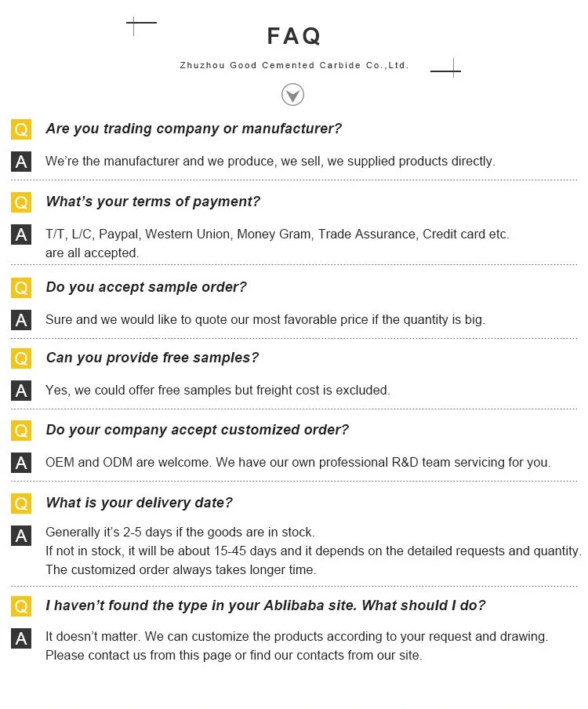Viewport: 588px width, 709px height.
Task: Click the yellow Q icon for payment terms
Action: 21,202
